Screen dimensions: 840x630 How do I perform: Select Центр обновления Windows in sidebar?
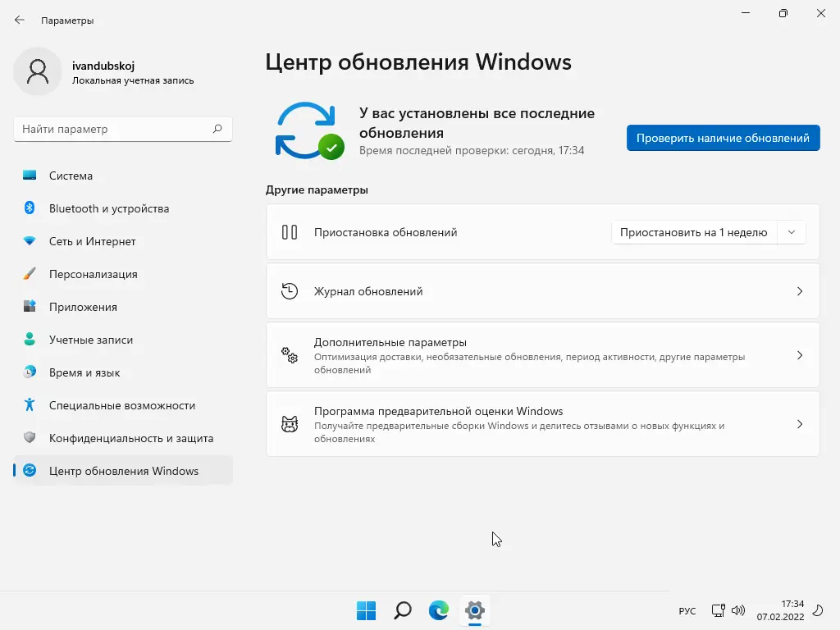point(123,470)
